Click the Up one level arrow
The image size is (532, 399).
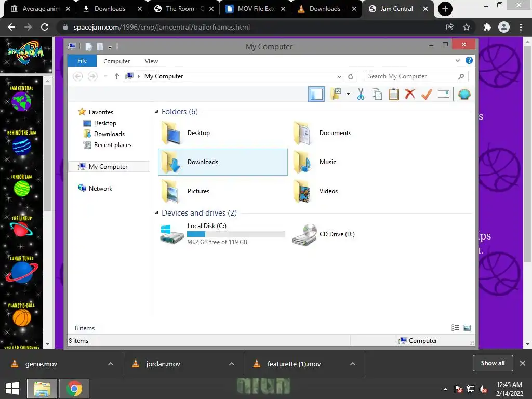pyautogui.click(x=117, y=76)
